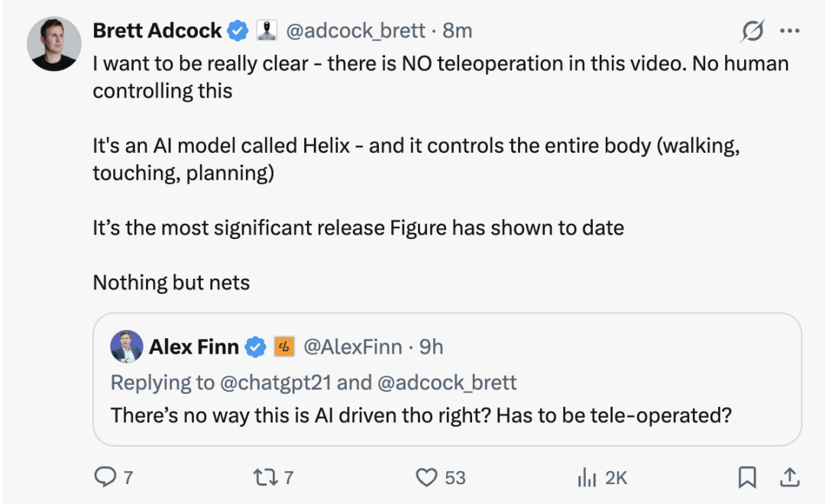The image size is (825, 504).
Task: Click the affiliation badge beside Brett's name
Action: [266, 31]
